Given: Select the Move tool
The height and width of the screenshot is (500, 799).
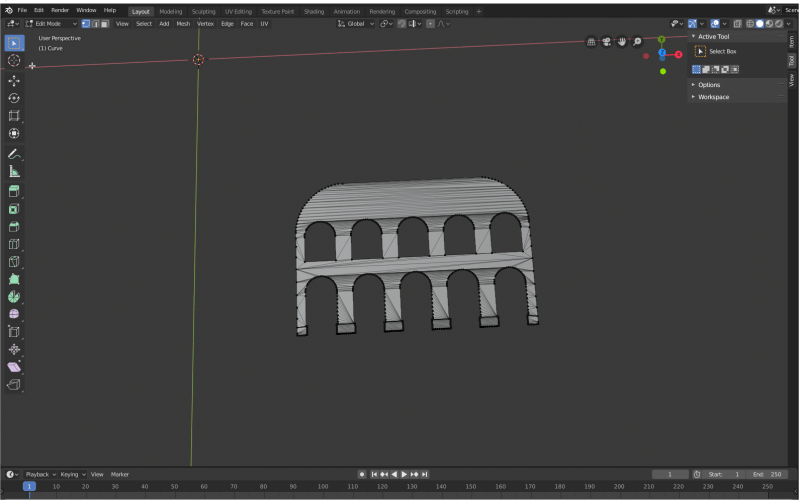Looking at the screenshot, I should tap(14, 81).
